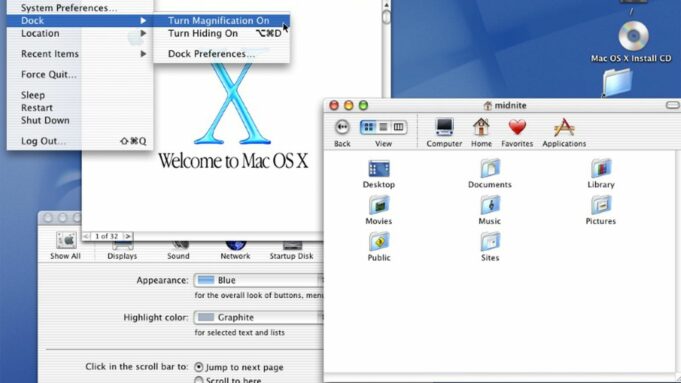Open the Sound preference pane
The width and height of the screenshot is (681, 383).
pyautogui.click(x=179, y=251)
